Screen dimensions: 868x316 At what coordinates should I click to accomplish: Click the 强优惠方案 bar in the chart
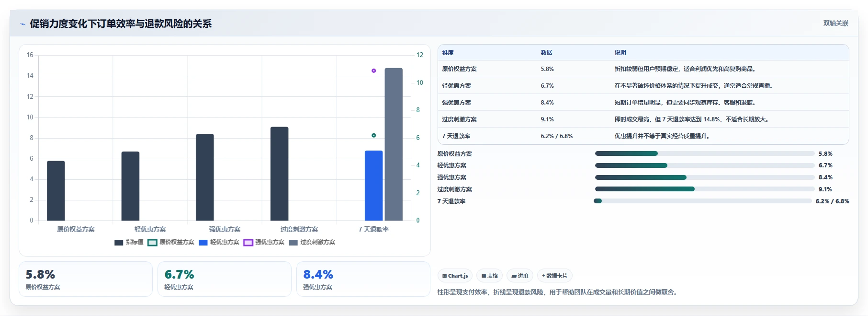coord(205,177)
